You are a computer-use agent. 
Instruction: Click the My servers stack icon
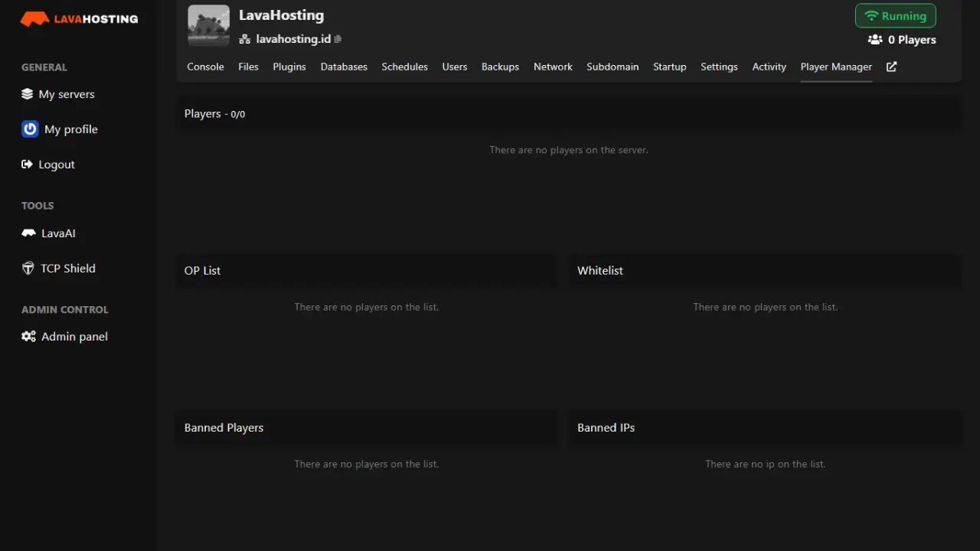[x=28, y=93]
